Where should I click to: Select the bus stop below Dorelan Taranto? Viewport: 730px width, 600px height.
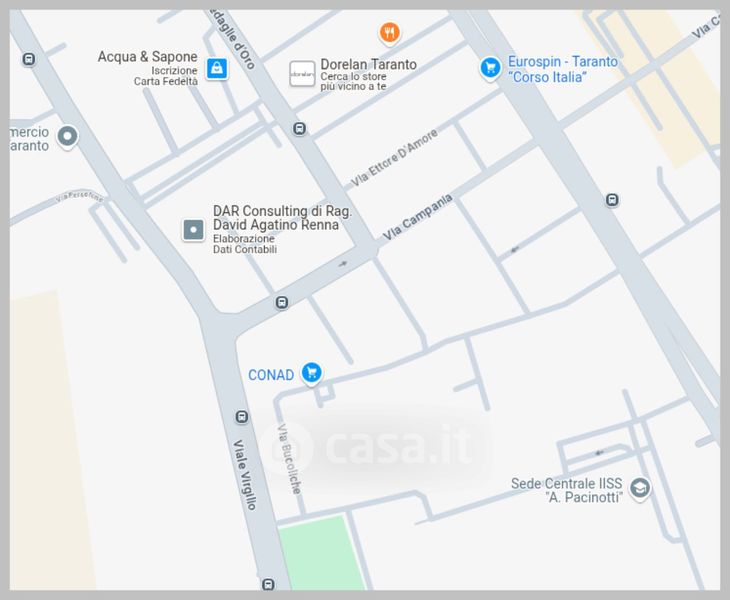[300, 128]
